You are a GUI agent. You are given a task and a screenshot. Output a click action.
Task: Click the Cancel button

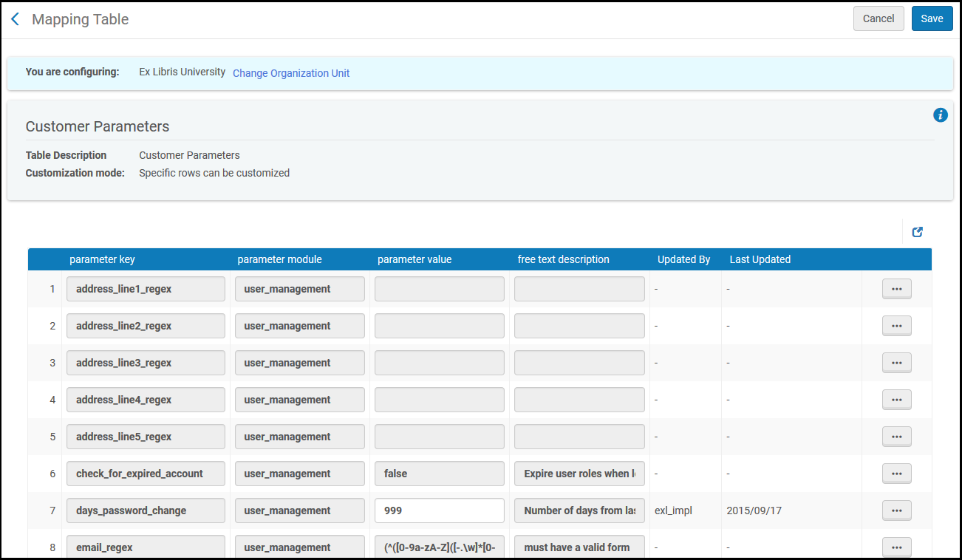click(879, 18)
